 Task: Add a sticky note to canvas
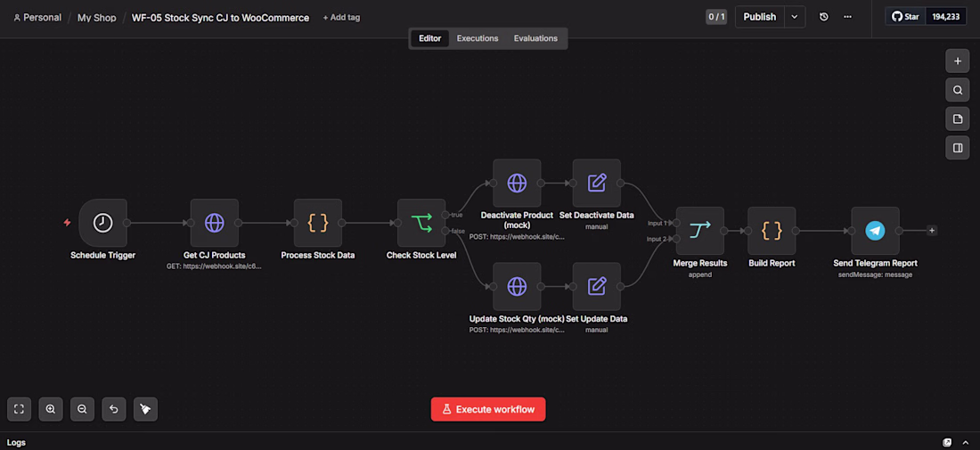tap(958, 119)
